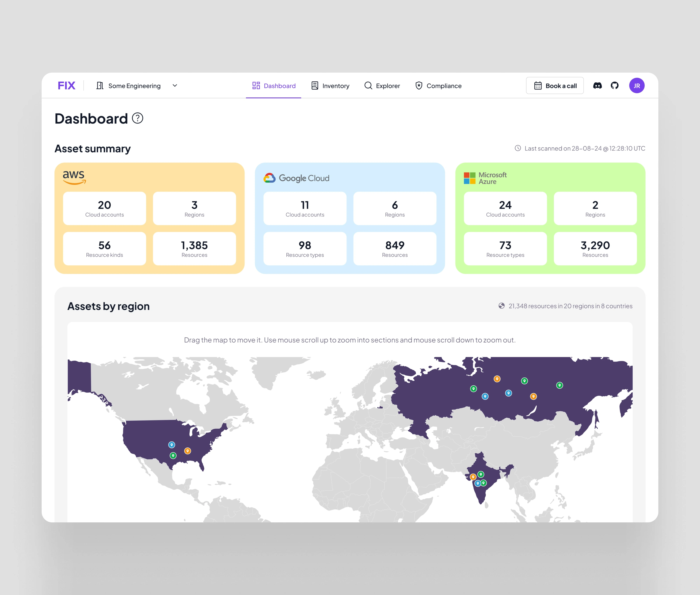Select a map pin over the United States
Image resolution: width=700 pixels, height=595 pixels.
pos(171,444)
